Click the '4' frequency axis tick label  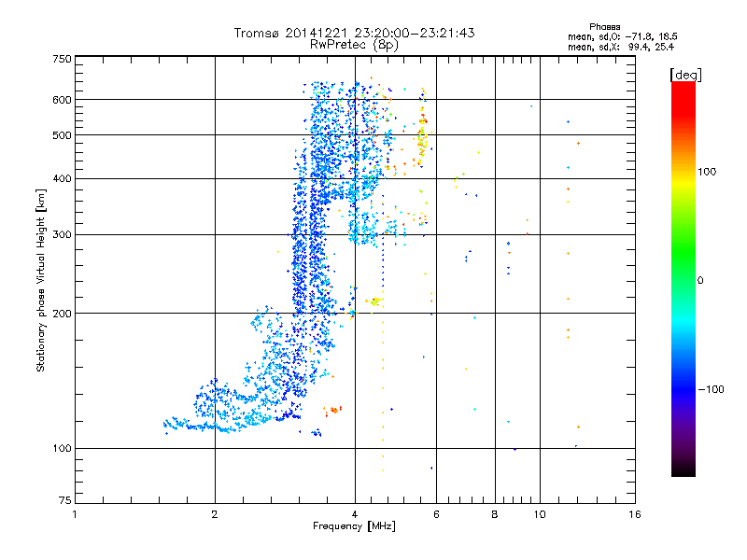pos(355,514)
